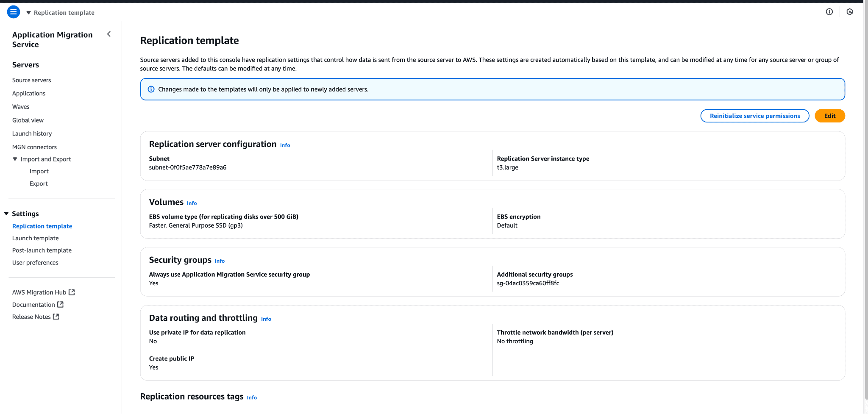
Task: Open Info for Replication server configuration
Action: pos(285,145)
